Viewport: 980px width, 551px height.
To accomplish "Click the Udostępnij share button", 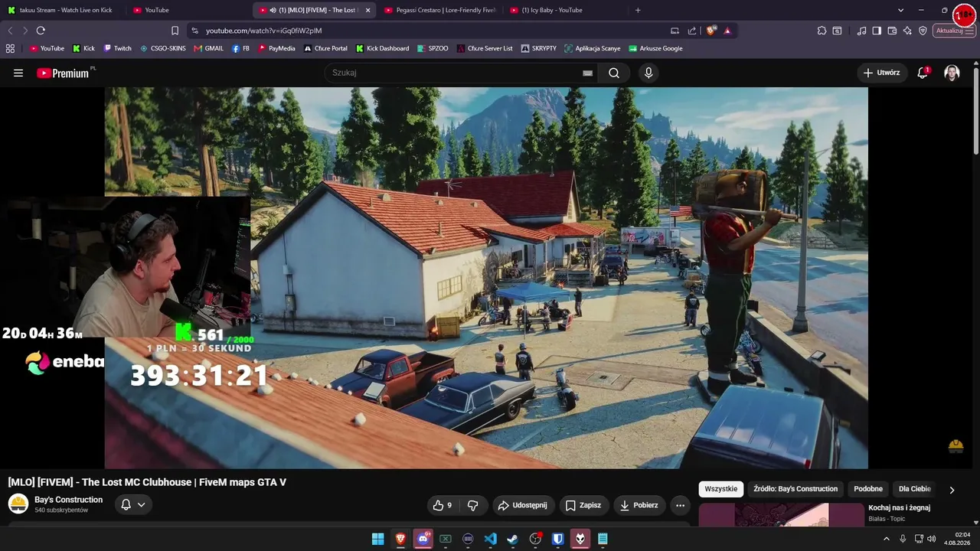I will [522, 505].
